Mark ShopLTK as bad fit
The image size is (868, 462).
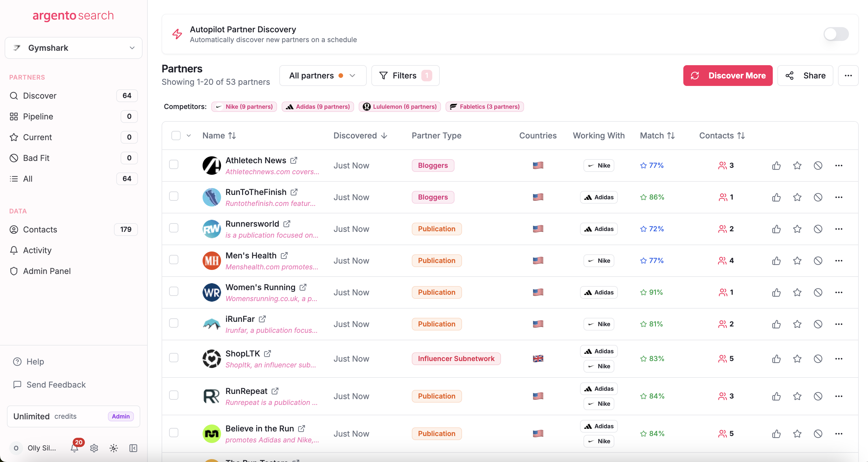click(818, 359)
